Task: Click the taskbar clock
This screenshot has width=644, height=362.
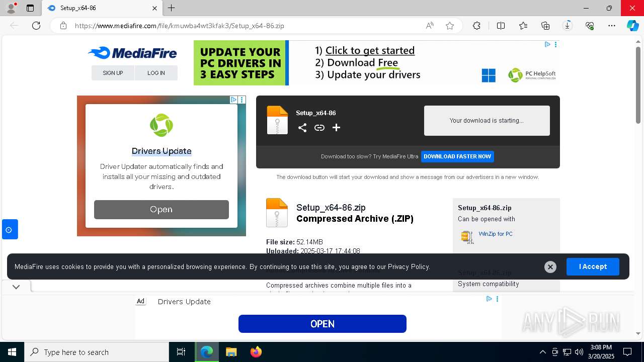Action: tap(602, 352)
